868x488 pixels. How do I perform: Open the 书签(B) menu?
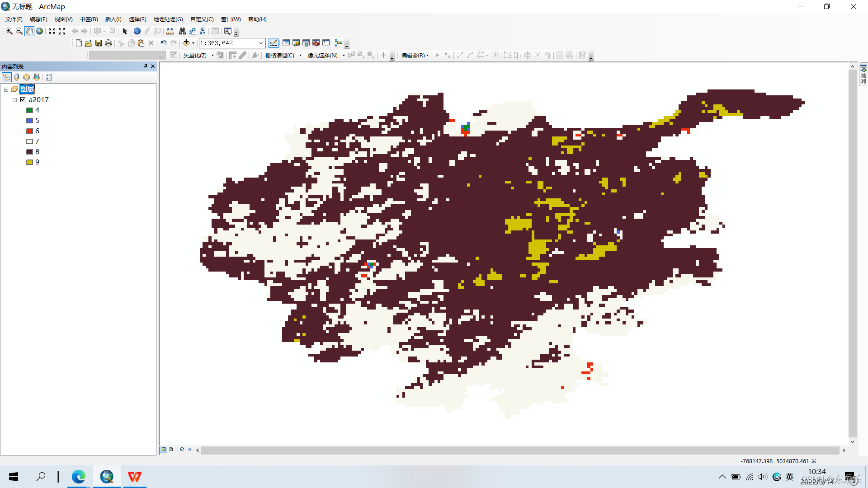pos(89,19)
